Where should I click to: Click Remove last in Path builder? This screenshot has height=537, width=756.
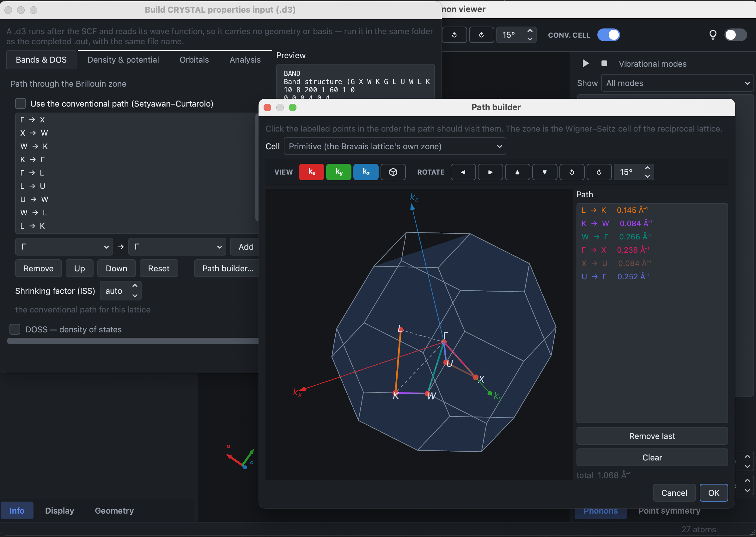click(x=652, y=436)
